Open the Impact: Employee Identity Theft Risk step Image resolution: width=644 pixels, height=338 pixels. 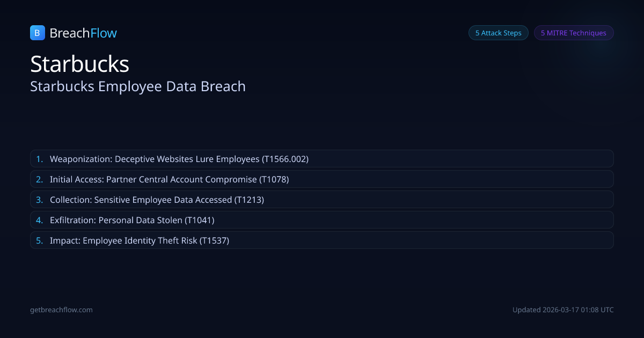[x=322, y=240]
